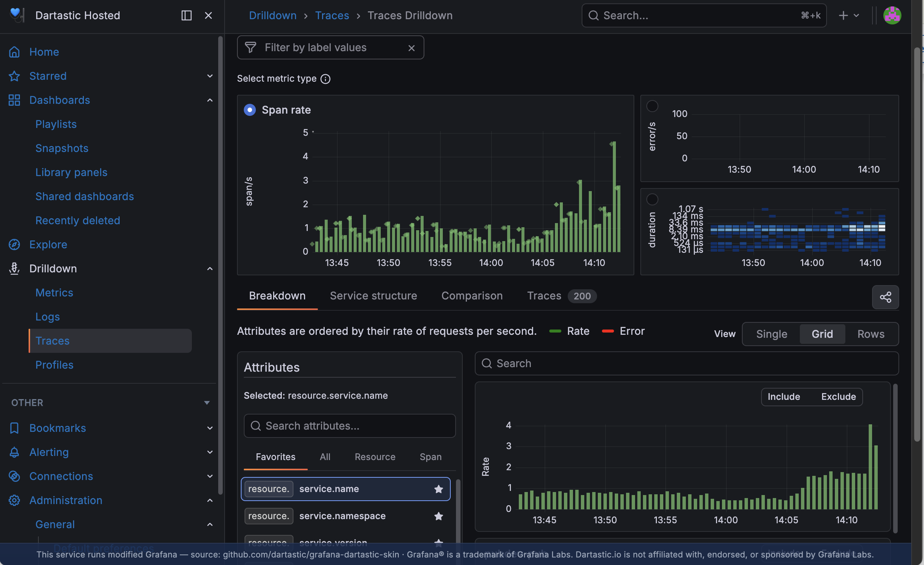924x565 pixels.
Task: Switch view to Single
Action: coord(772,334)
